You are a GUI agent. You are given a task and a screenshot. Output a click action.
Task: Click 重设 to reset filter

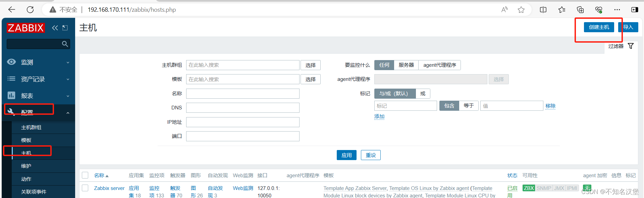click(x=371, y=155)
